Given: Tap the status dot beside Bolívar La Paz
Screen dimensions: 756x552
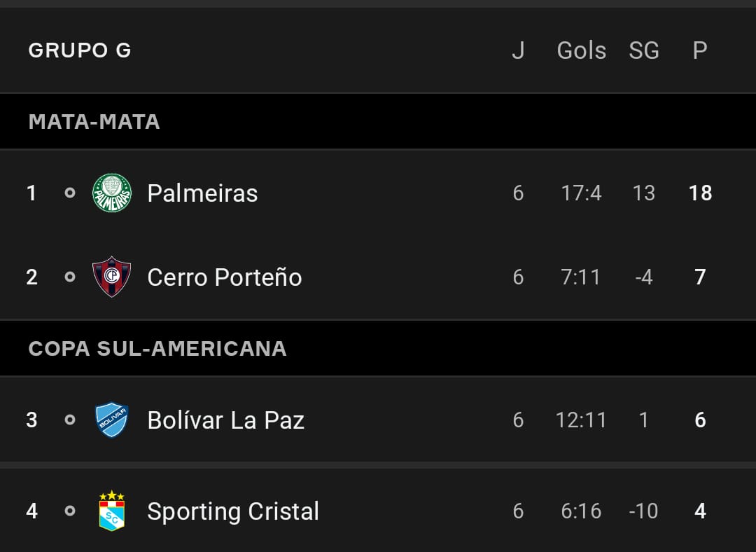Looking at the screenshot, I should (70, 420).
